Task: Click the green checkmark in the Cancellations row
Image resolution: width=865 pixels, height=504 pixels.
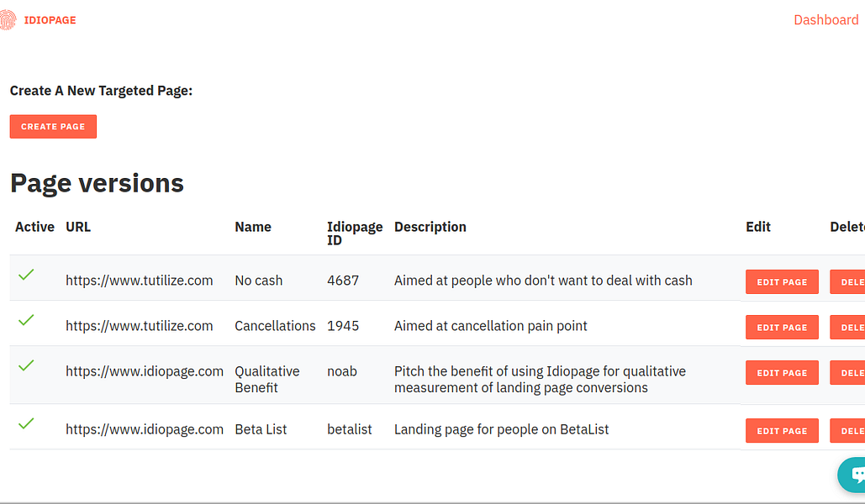Action: [x=26, y=320]
